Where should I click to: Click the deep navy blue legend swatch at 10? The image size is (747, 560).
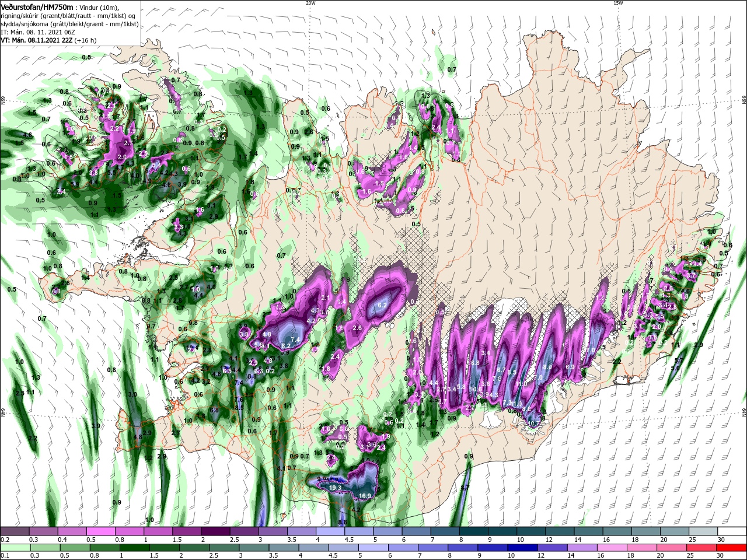click(522, 548)
